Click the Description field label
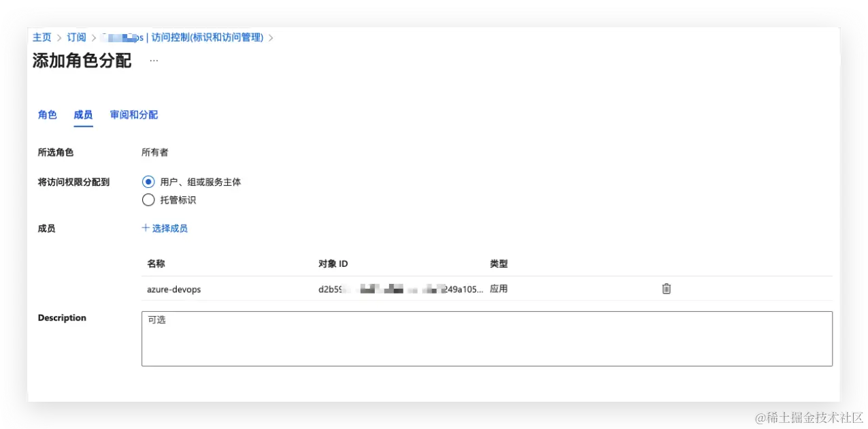This screenshot has width=868, height=429. point(62,318)
